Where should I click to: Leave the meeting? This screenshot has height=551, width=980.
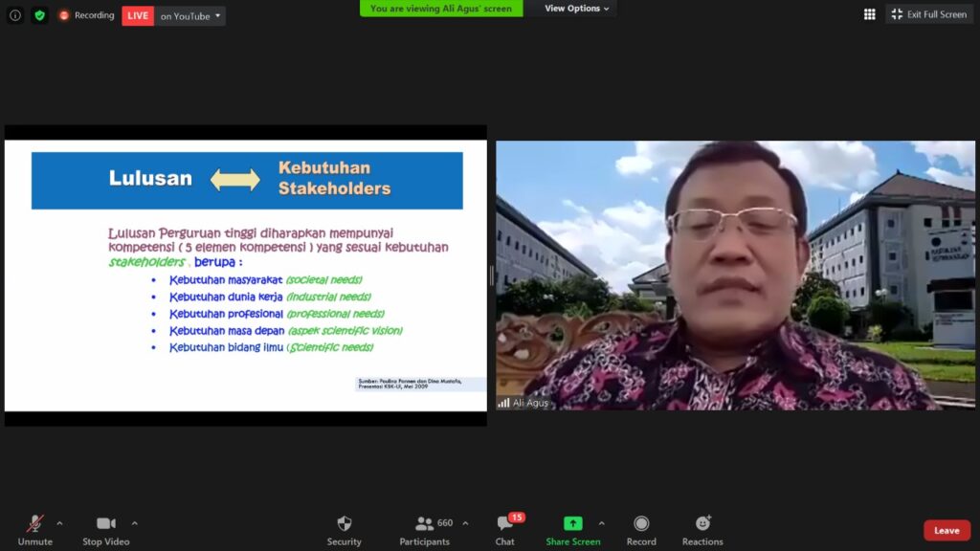[x=947, y=531]
